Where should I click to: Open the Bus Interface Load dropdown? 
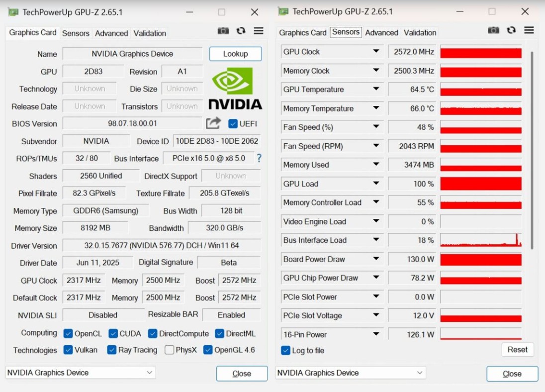point(376,240)
